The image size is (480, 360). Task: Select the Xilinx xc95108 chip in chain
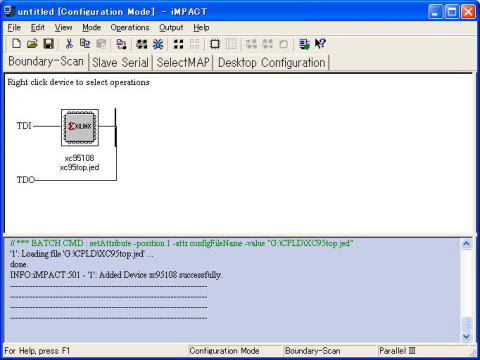(x=80, y=128)
